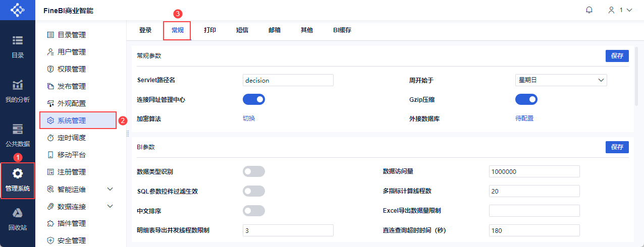Switch to the 打印 tab
Image resolution: width=644 pixels, height=247 pixels.
[x=210, y=30]
